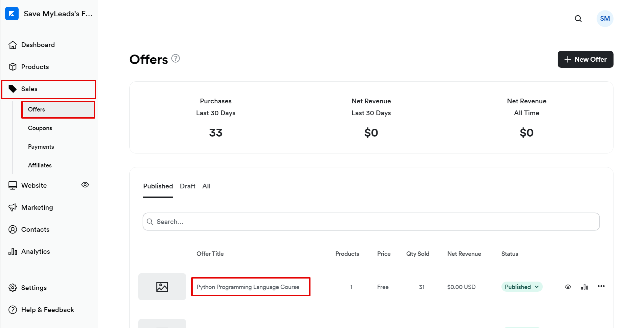Viewport: 644px width, 328px height.
Task: Open the SM user avatar menu
Action: tap(605, 19)
